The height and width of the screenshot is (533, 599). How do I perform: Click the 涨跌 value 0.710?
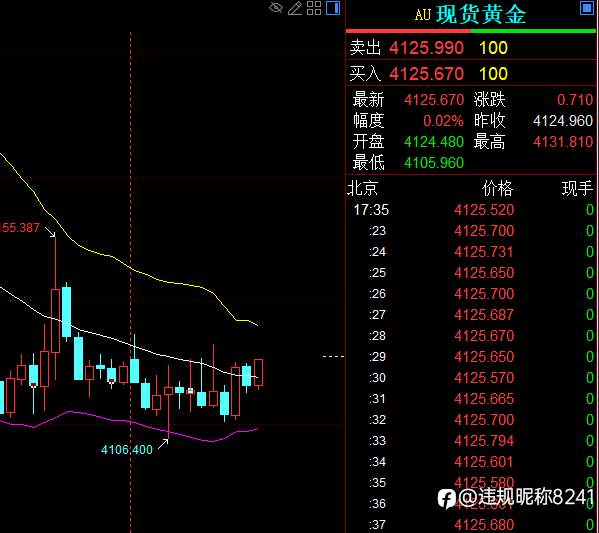tap(575, 100)
